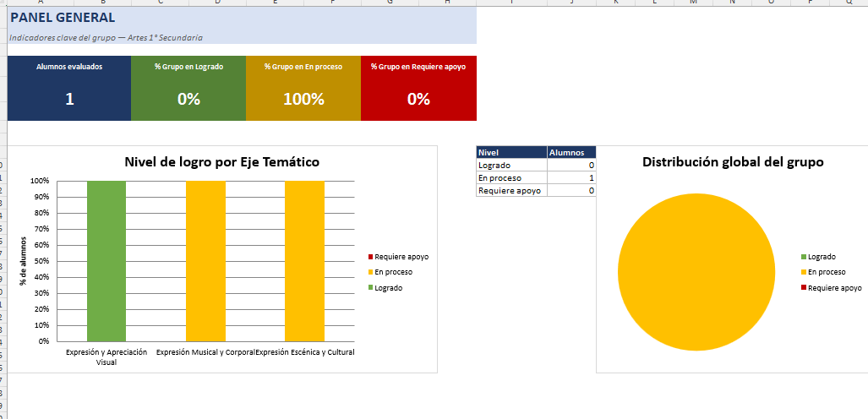
Task: Click the 'Requiere apoyo' legend entry of pie chart
Action: tap(831, 288)
